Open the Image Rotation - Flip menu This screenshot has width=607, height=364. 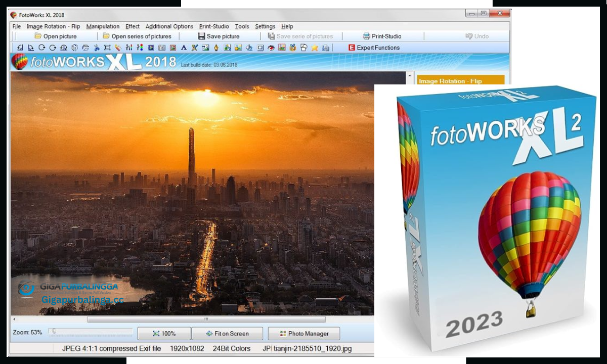(x=53, y=26)
